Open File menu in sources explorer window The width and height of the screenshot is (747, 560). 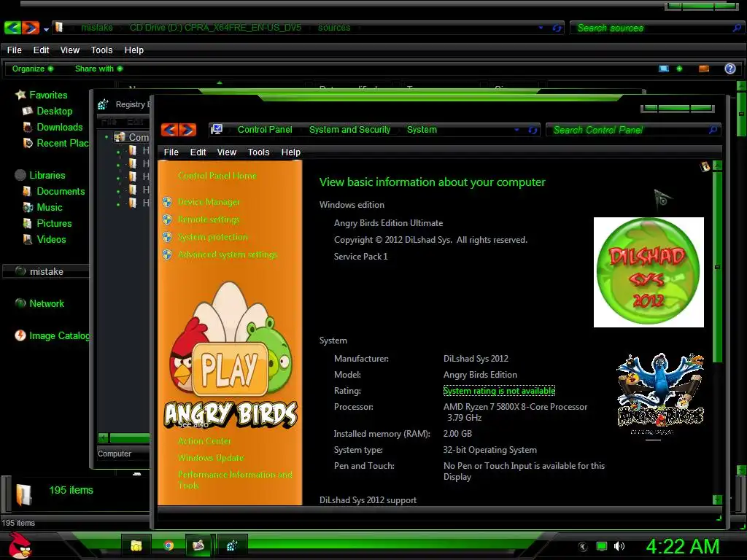15,50
